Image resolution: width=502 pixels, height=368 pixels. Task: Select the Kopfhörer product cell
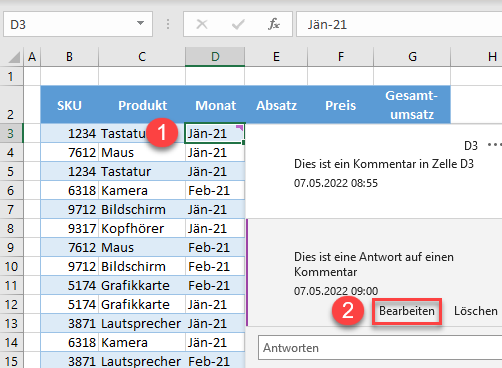click(x=142, y=228)
